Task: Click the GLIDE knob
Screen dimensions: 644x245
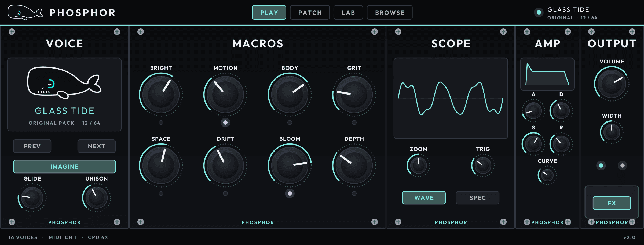Action: 32,198
